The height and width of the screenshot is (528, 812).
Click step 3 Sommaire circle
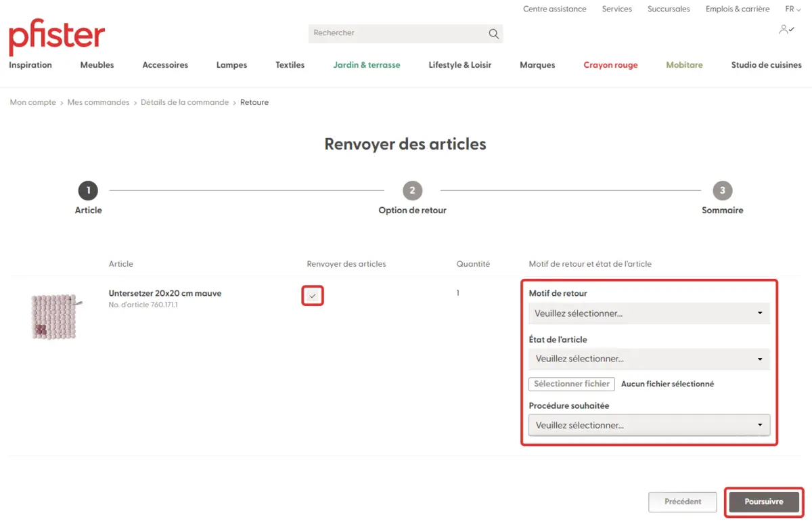pos(722,191)
